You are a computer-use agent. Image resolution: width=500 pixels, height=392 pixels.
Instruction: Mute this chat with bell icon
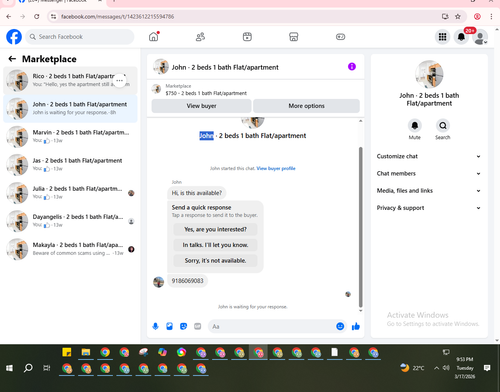[x=415, y=126]
